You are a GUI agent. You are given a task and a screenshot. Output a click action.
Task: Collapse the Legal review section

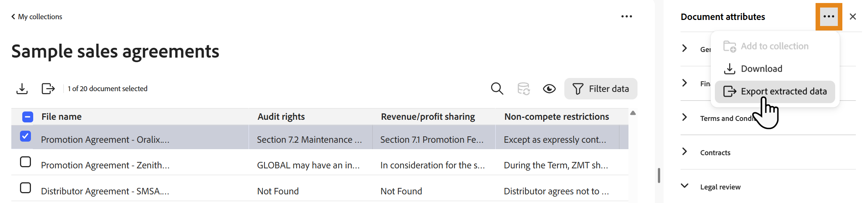click(685, 186)
